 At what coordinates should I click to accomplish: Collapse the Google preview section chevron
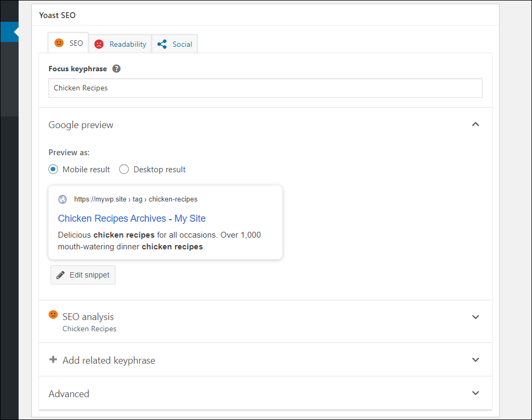pyautogui.click(x=475, y=124)
